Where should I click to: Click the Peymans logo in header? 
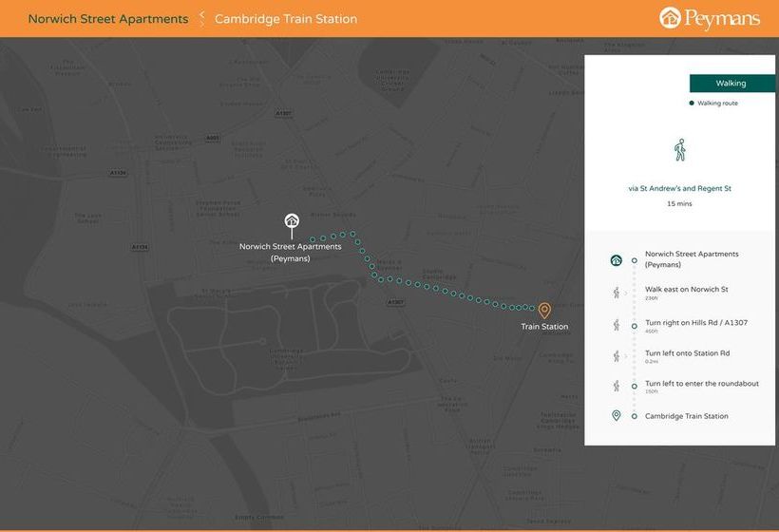pyautogui.click(x=710, y=18)
